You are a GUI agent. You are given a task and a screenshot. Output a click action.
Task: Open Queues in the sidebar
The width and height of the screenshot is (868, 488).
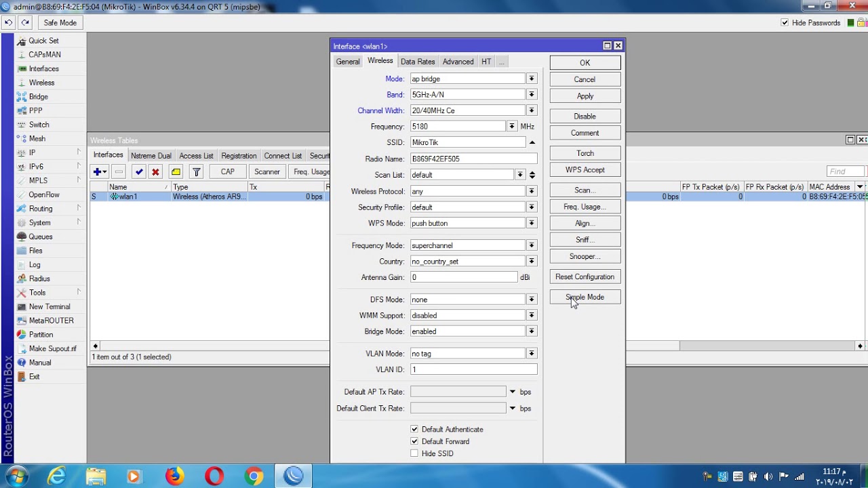pyautogui.click(x=40, y=237)
